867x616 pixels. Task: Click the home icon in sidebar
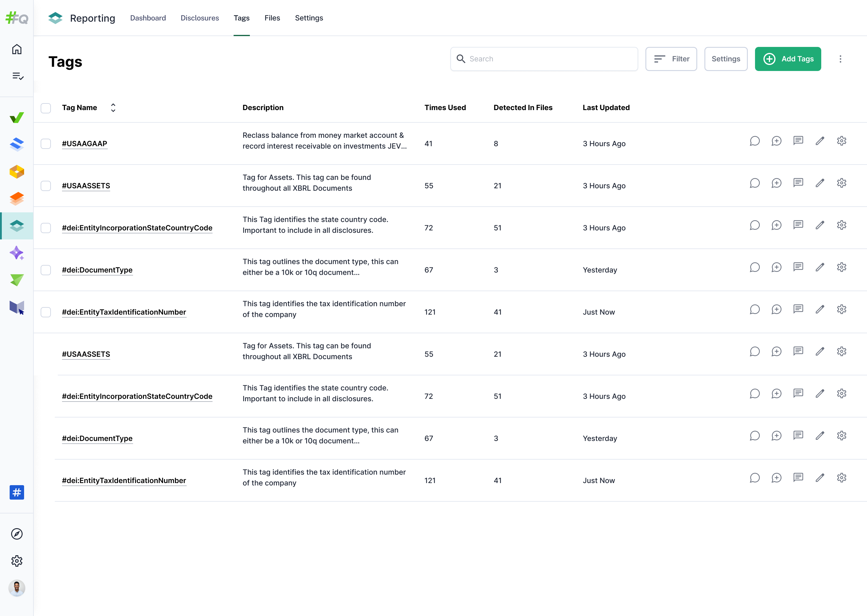click(x=17, y=49)
